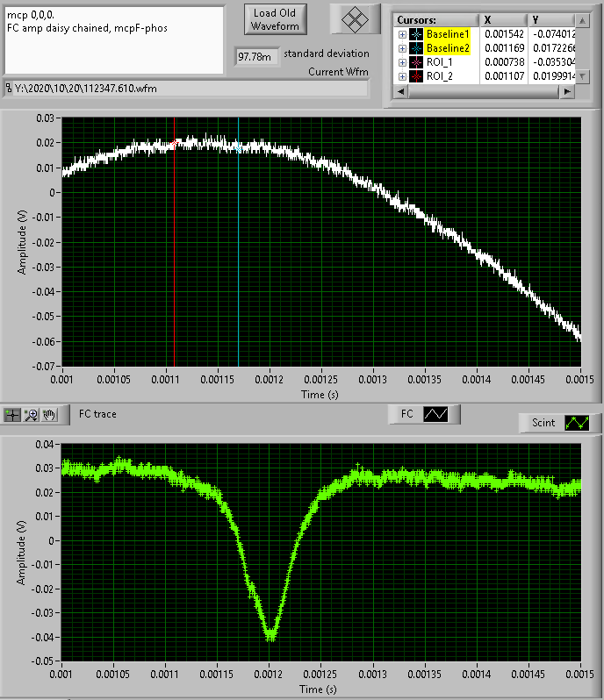Expand the ROI_2 cursor entry
Viewport: 604px width, 700px height.
tap(402, 76)
